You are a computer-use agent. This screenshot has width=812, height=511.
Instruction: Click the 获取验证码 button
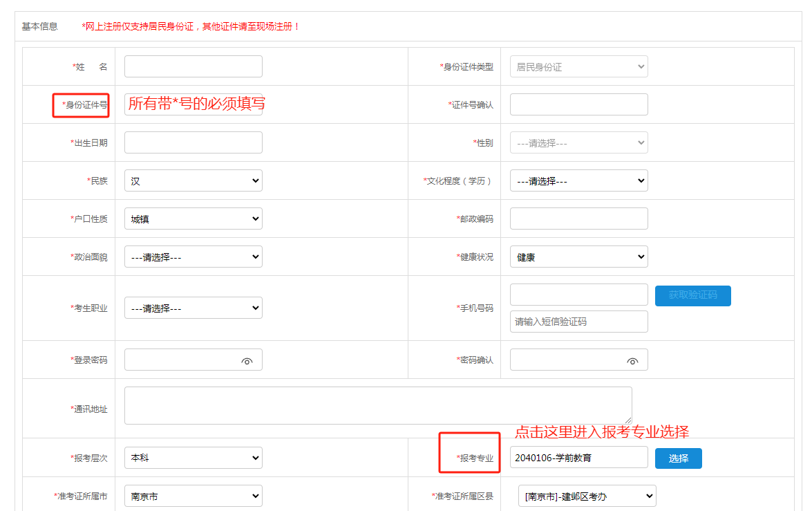pyautogui.click(x=692, y=295)
